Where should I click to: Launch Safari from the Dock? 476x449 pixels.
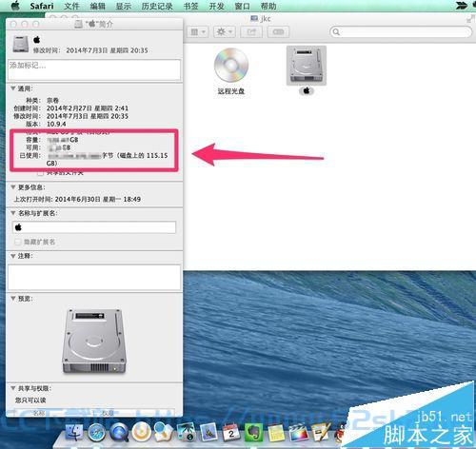[x=97, y=433]
